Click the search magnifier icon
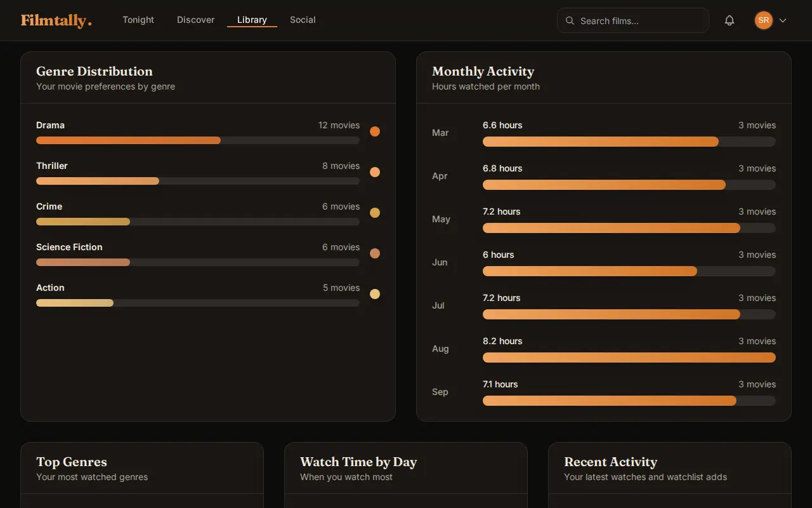 click(x=570, y=20)
